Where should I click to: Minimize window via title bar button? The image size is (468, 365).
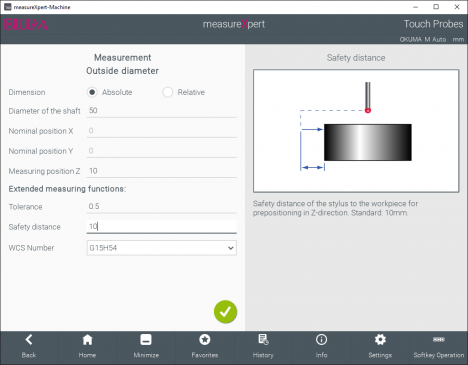point(415,7)
